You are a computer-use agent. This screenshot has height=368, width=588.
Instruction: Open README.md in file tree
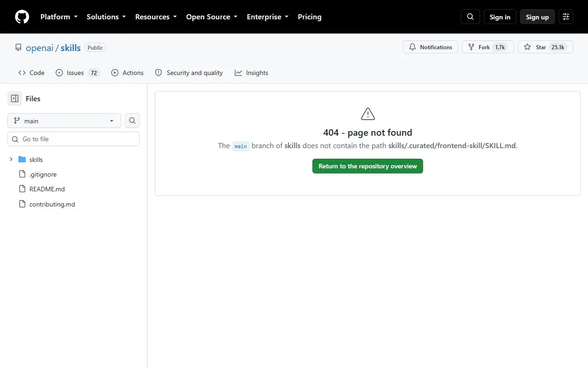pyautogui.click(x=47, y=189)
